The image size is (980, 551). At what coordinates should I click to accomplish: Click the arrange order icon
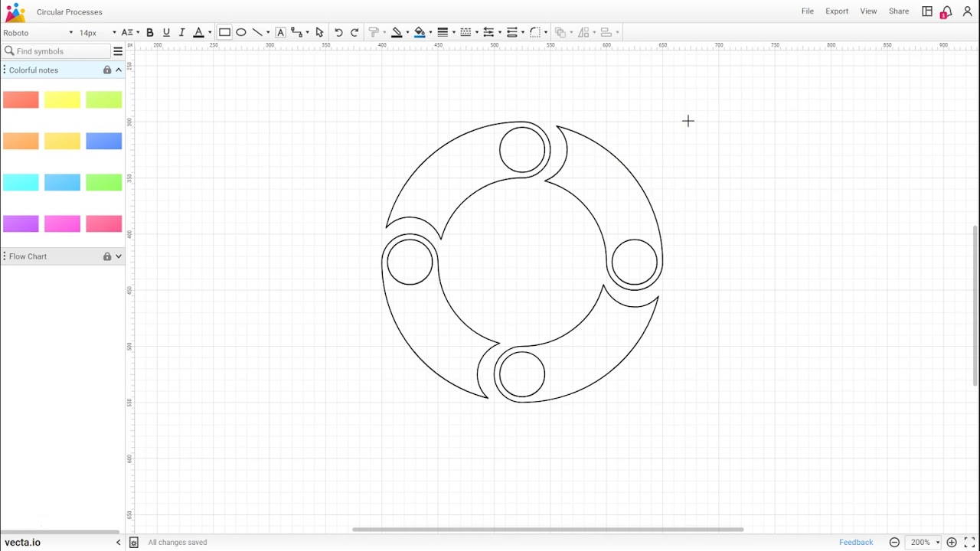tap(560, 32)
